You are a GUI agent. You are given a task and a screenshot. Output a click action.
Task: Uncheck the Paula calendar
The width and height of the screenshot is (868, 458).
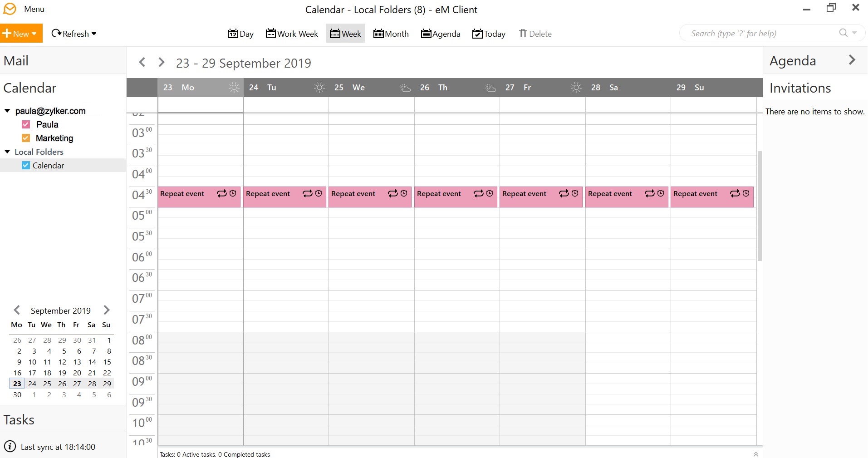click(x=26, y=124)
